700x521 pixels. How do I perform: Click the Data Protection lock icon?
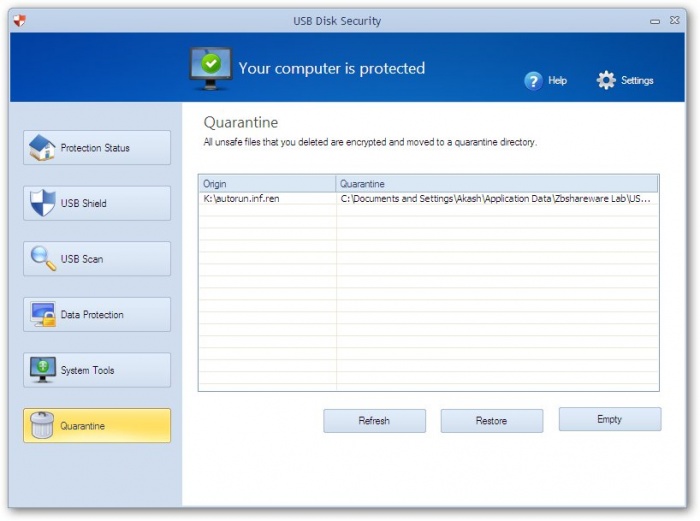click(42, 315)
